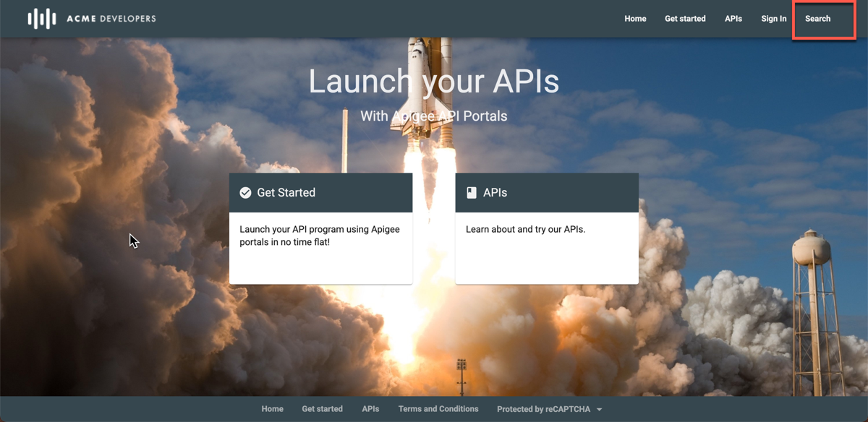Open Search in the top navigation
This screenshot has width=868, height=422.
click(817, 19)
